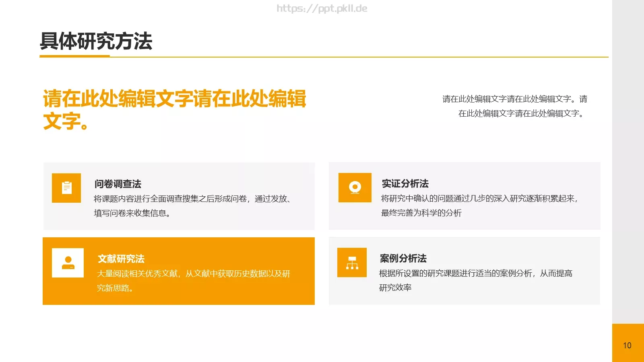Select the paragraph starting 请在此处编辑文字请在此处编辑文字。请
Screen dimensions: 644x362
515,106
